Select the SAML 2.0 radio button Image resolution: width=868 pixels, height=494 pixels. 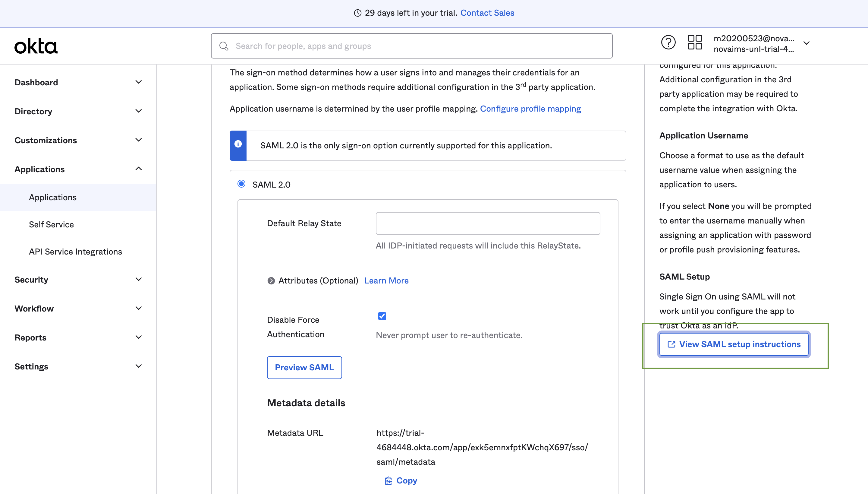point(241,184)
